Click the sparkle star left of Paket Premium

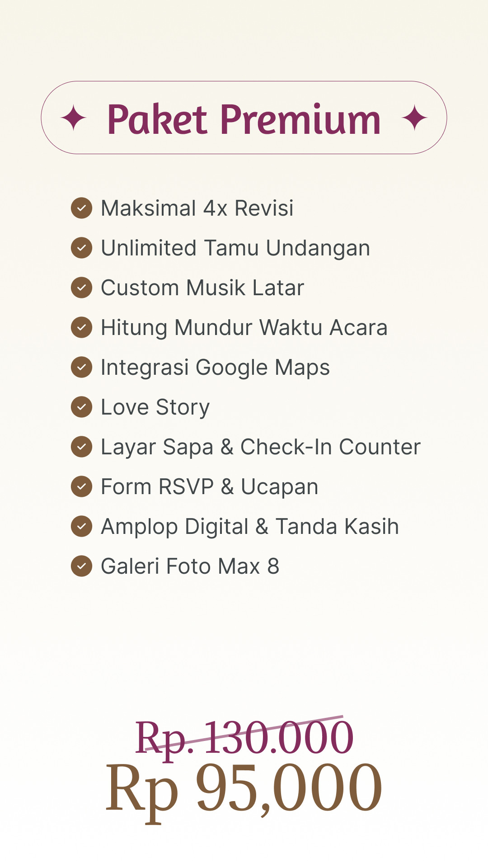(x=74, y=118)
